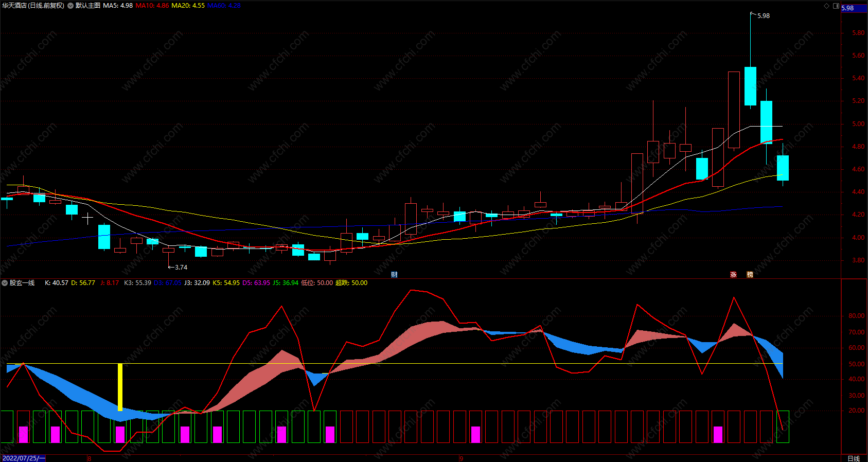This screenshot has height=462, width=868.
Task: Click the D3: 67.05 value
Action: tap(168, 283)
